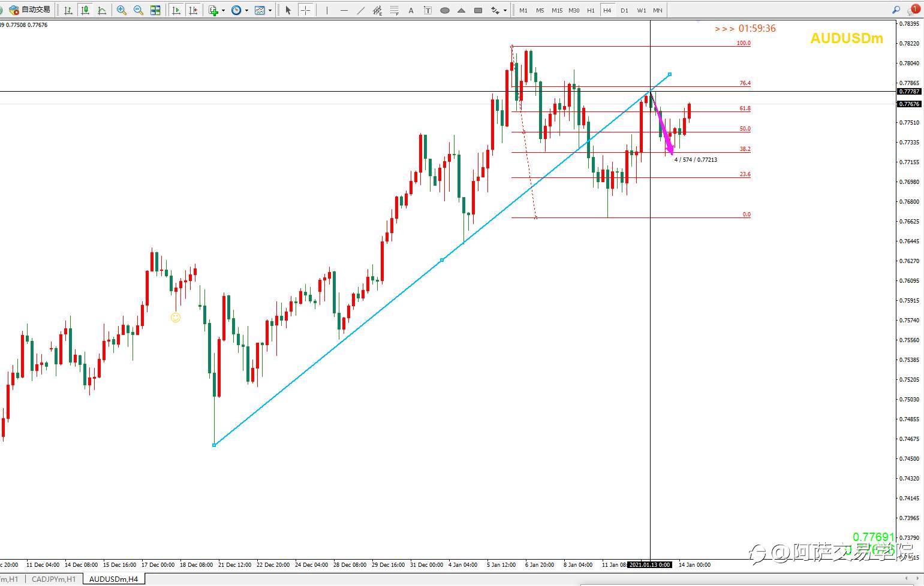The height and width of the screenshot is (586, 924).
Task: Click the AUDUSDm symbol label
Action: pos(847,38)
